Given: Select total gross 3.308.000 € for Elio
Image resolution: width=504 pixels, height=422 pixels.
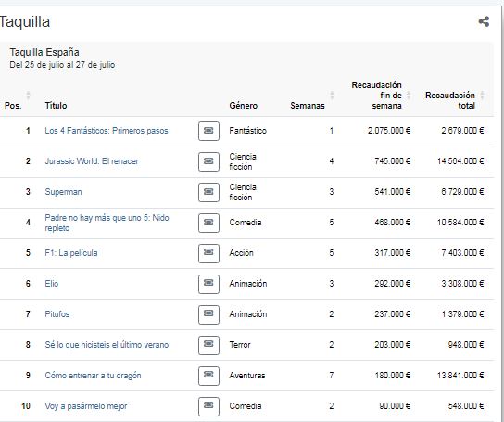Looking at the screenshot, I should [x=462, y=284].
